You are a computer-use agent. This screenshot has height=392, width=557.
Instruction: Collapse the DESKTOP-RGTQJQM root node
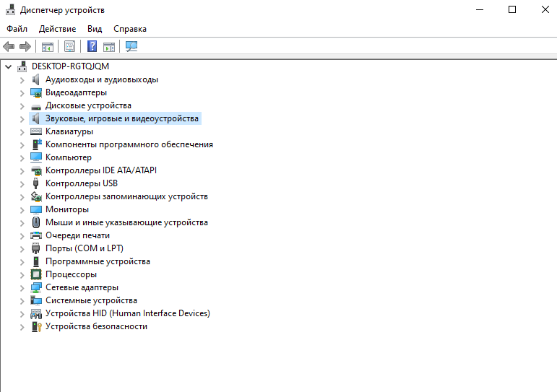[x=9, y=66]
